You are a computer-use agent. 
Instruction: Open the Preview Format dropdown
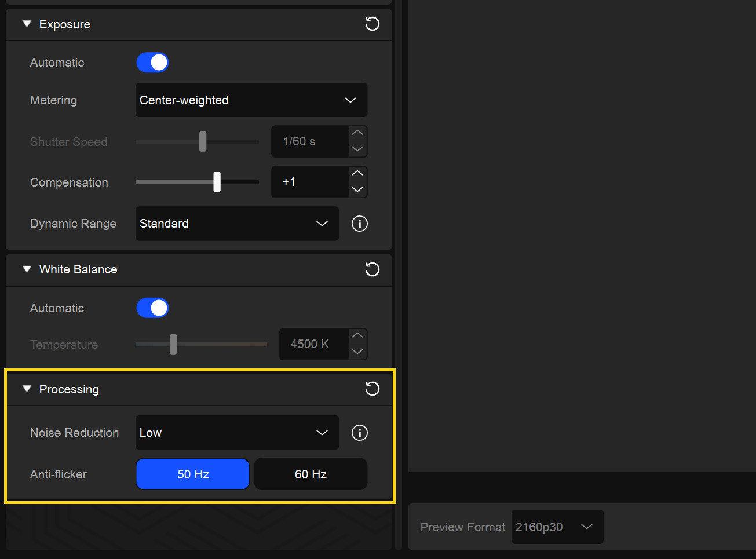pos(557,527)
